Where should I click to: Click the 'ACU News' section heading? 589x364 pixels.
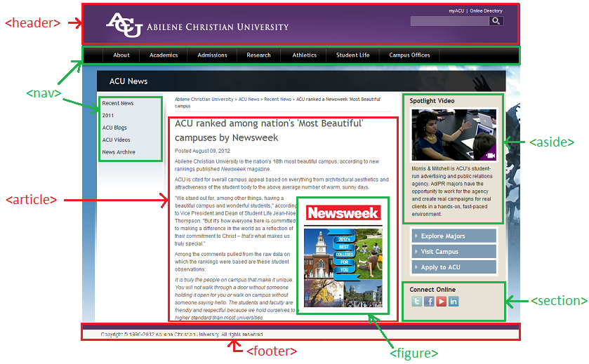128,81
